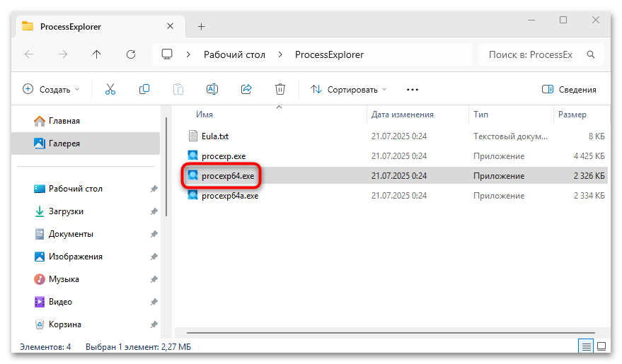Switch to large thumbnails view icon

(601, 346)
